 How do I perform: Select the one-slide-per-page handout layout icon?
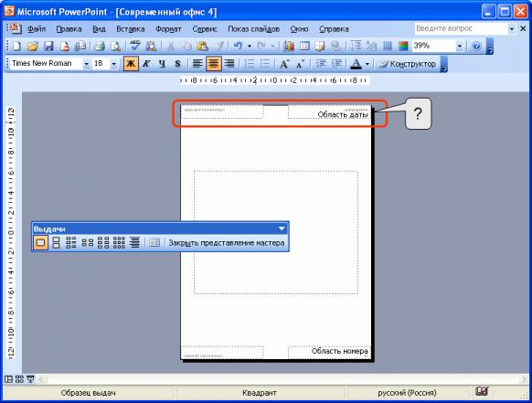(x=40, y=243)
